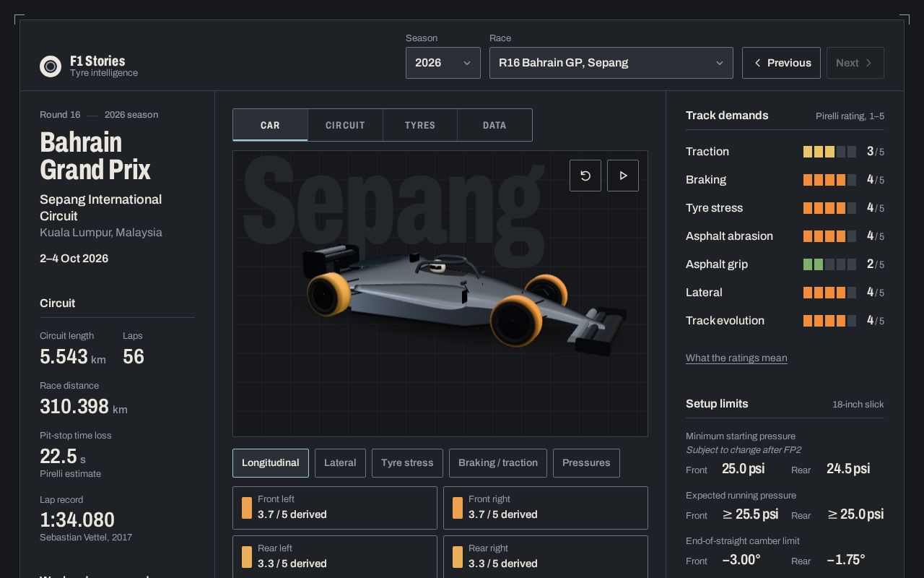This screenshot has height=578, width=924.
Task: Click the Front right tyre card
Action: tap(546, 508)
